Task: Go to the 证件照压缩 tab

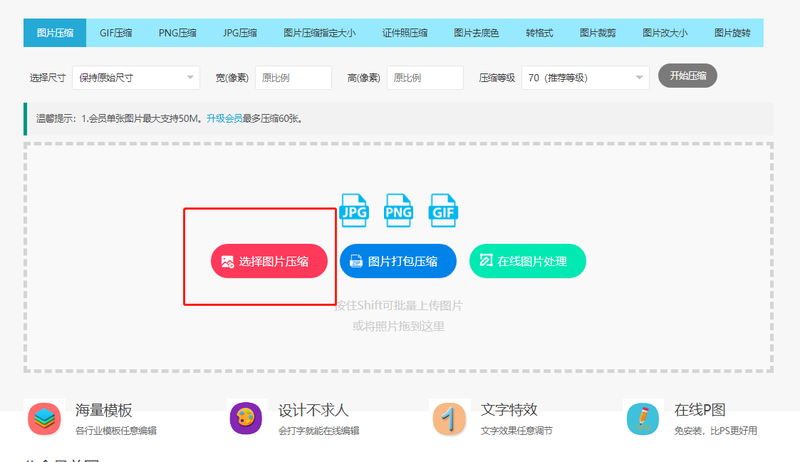Action: 405,33
